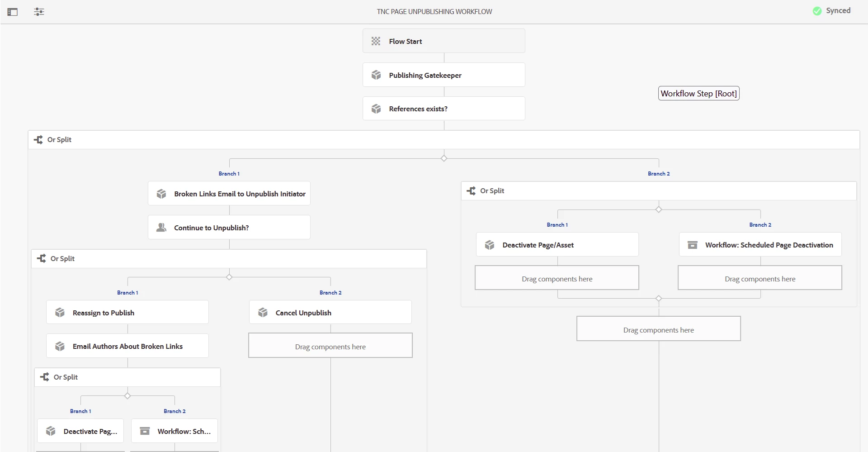Click the Flow Start step icon
868x452 pixels.
376,41
